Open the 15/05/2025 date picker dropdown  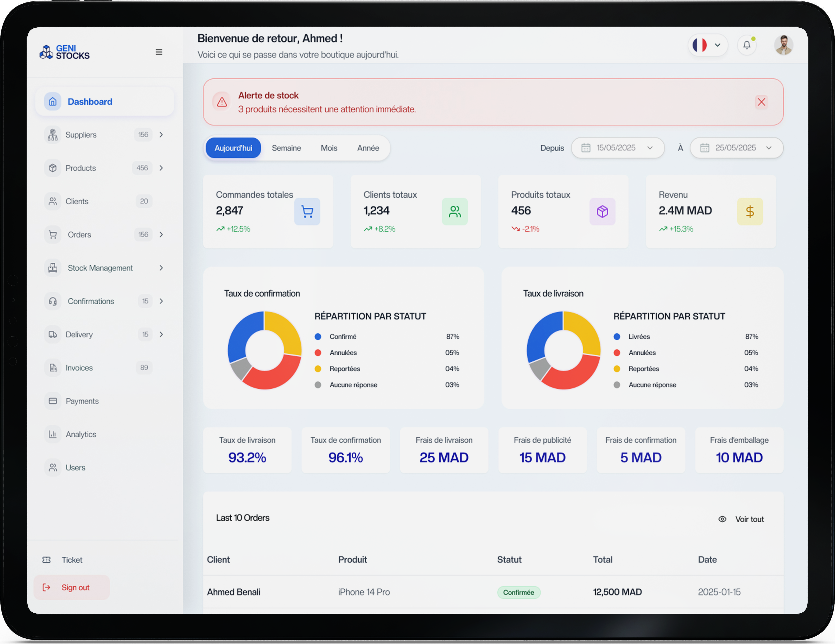(x=618, y=148)
